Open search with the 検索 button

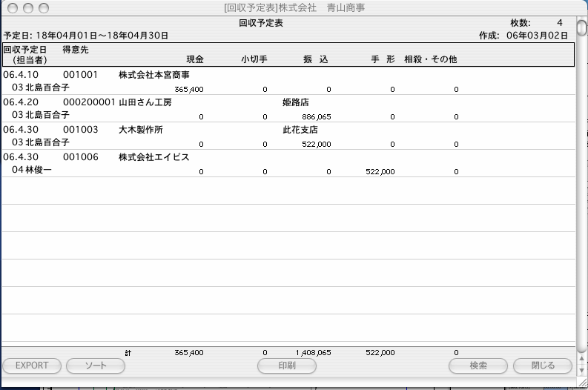[478, 366]
